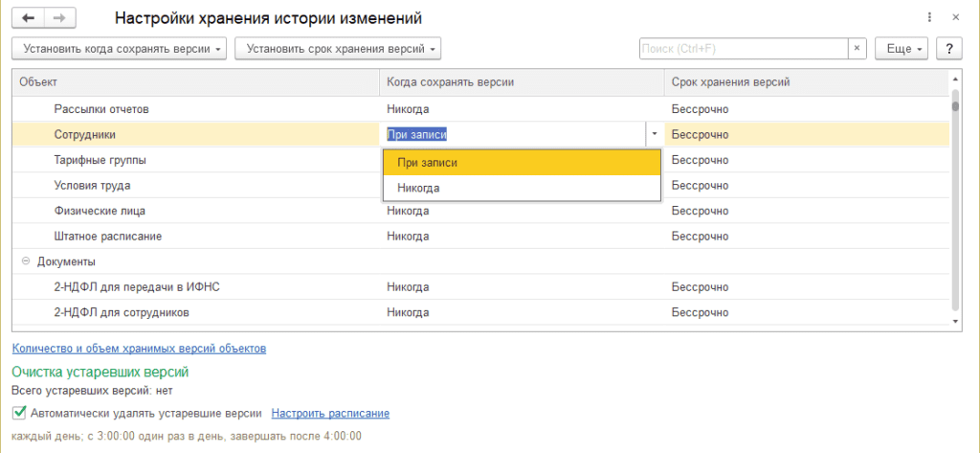This screenshot has height=453, width=980.
Task: Close the settings window
Action: click(x=955, y=18)
